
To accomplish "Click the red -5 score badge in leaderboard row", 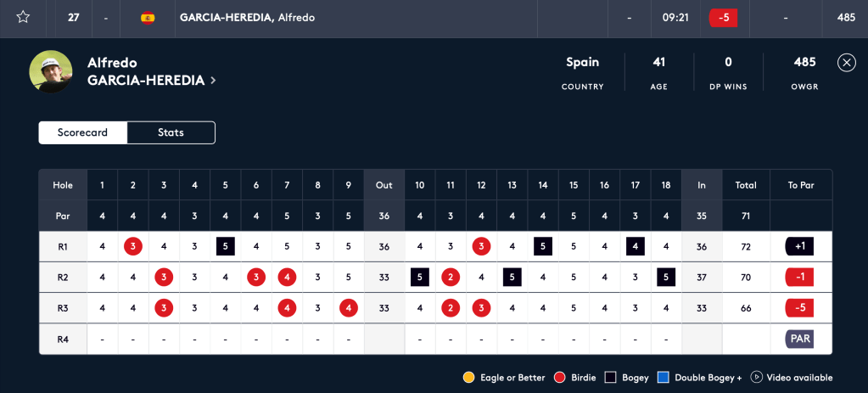I will (x=723, y=17).
